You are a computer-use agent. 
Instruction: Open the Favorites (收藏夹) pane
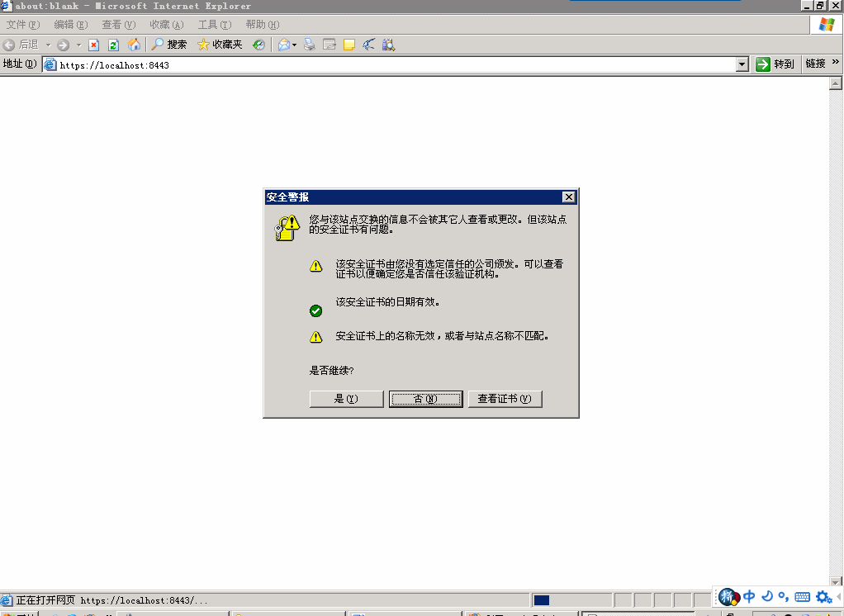220,45
